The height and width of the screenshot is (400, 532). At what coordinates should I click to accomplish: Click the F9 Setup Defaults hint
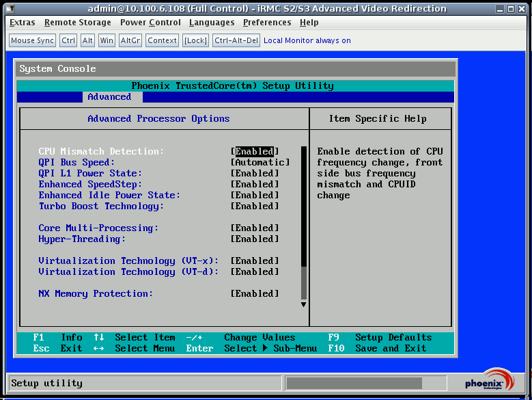[x=380, y=337]
